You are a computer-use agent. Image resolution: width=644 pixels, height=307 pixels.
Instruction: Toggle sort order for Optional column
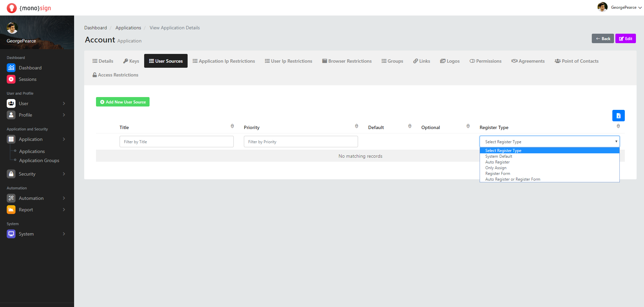468,126
